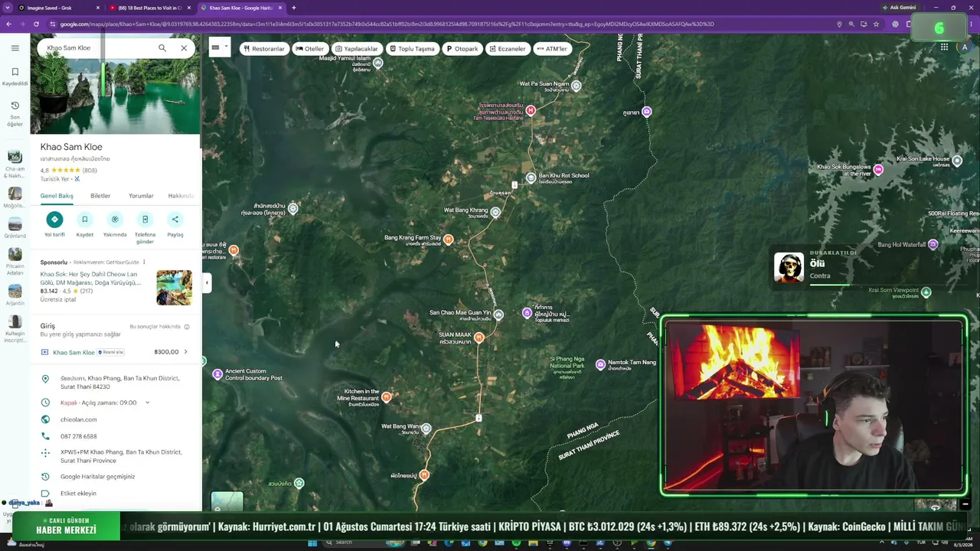This screenshot has width=980, height=551.
Task: Reload the page in Chrome
Action: click(x=36, y=24)
